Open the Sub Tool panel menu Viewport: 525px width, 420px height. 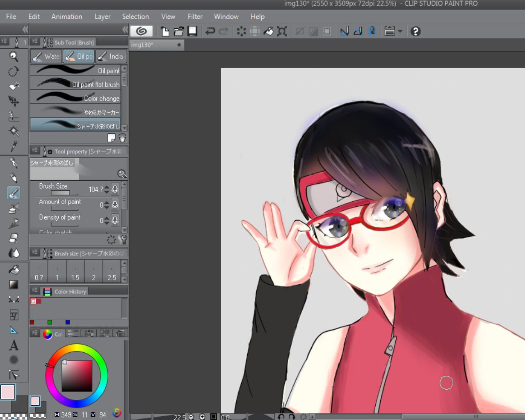click(x=35, y=42)
